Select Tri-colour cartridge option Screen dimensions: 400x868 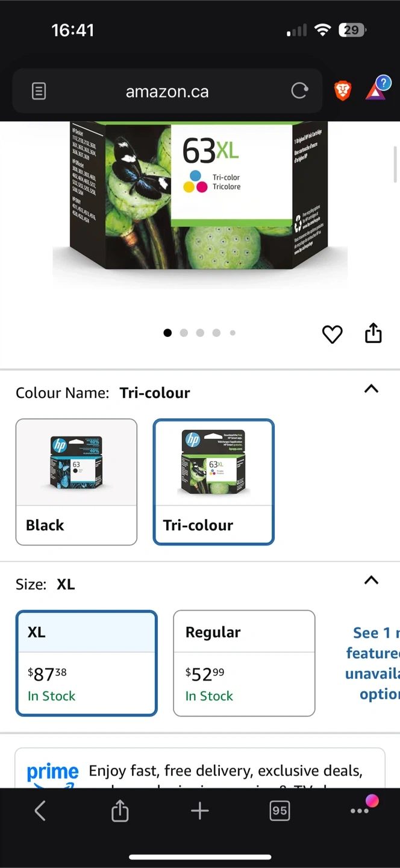(214, 482)
